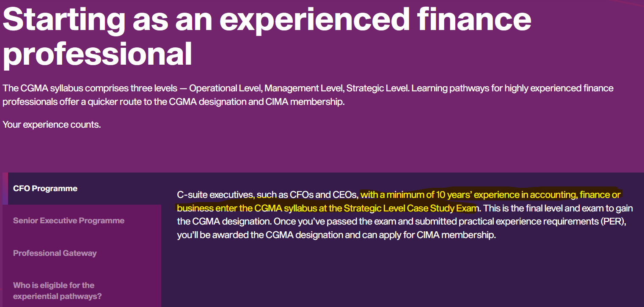Viewport: 644px width, 307px height.
Task: Select the Professional Gateway tab
Action: click(x=82, y=253)
